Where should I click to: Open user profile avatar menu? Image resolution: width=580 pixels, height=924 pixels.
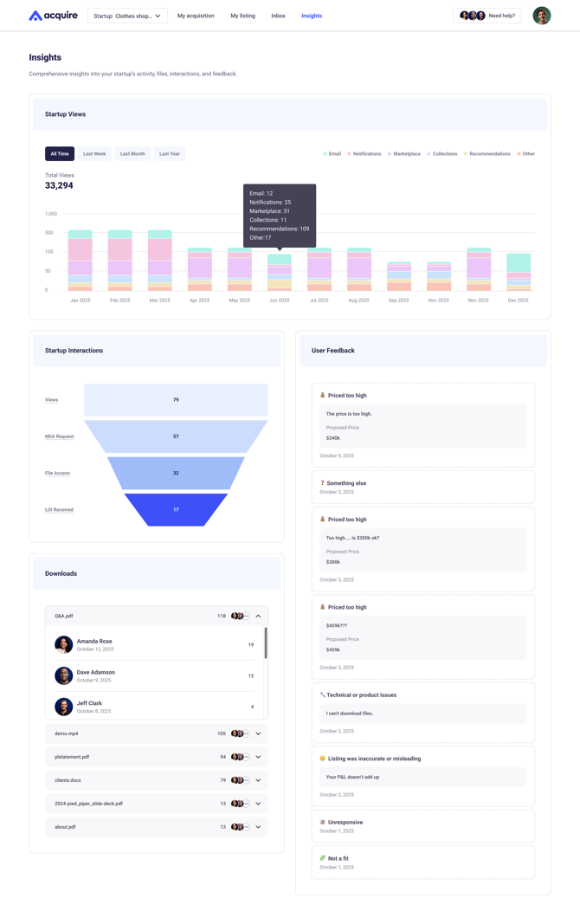click(x=541, y=16)
